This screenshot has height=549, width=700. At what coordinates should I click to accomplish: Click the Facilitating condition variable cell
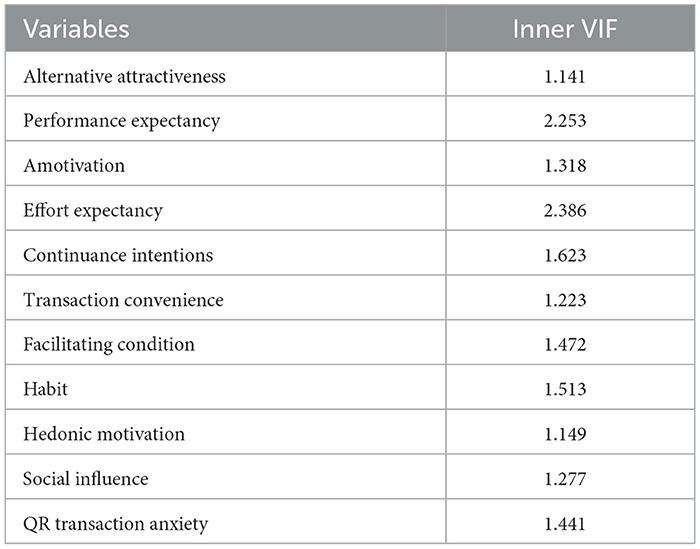click(x=109, y=345)
